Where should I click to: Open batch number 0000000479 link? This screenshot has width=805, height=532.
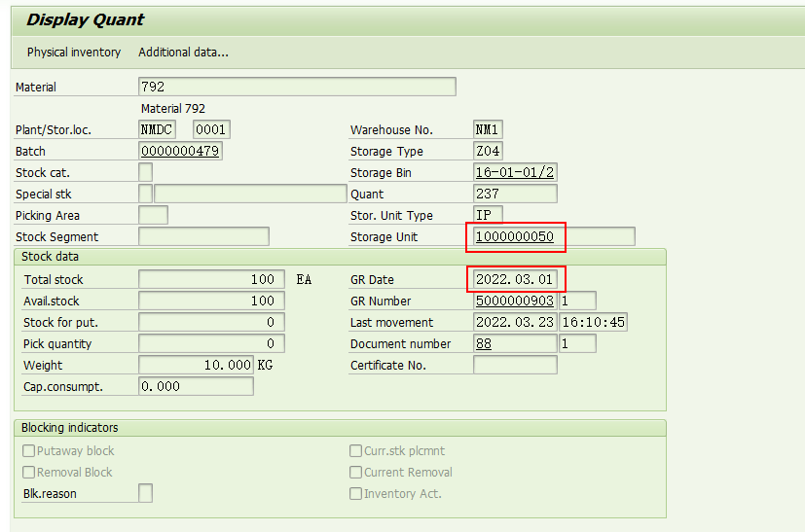180,152
